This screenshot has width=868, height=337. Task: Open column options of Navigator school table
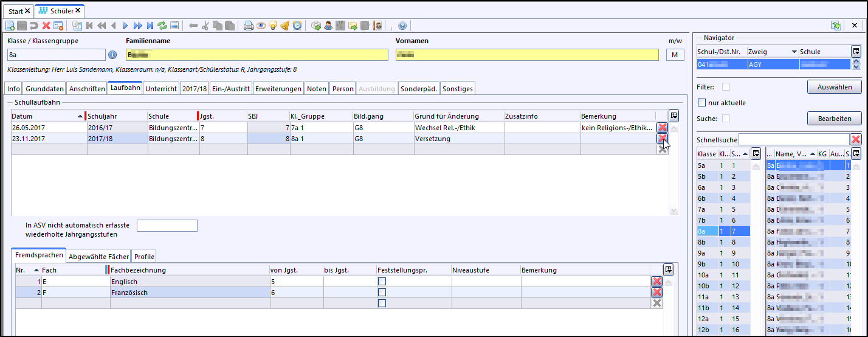[x=856, y=52]
